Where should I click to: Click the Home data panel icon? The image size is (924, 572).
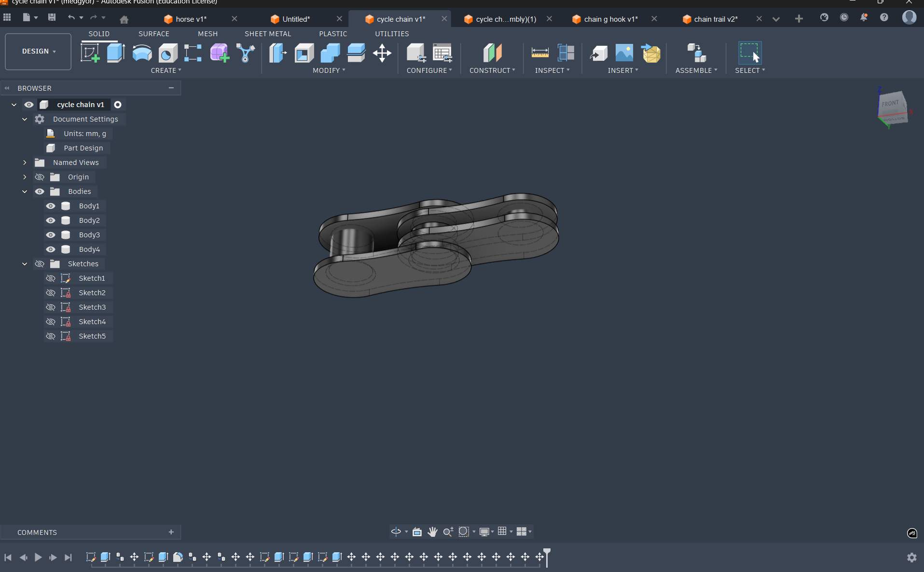(x=124, y=19)
